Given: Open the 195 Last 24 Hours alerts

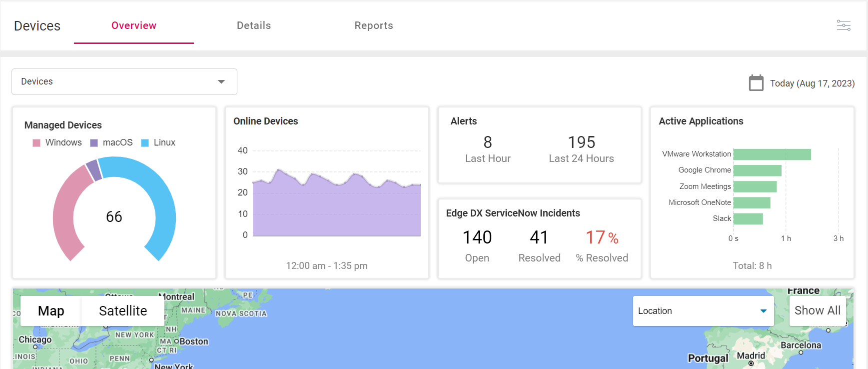Looking at the screenshot, I should tap(581, 149).
